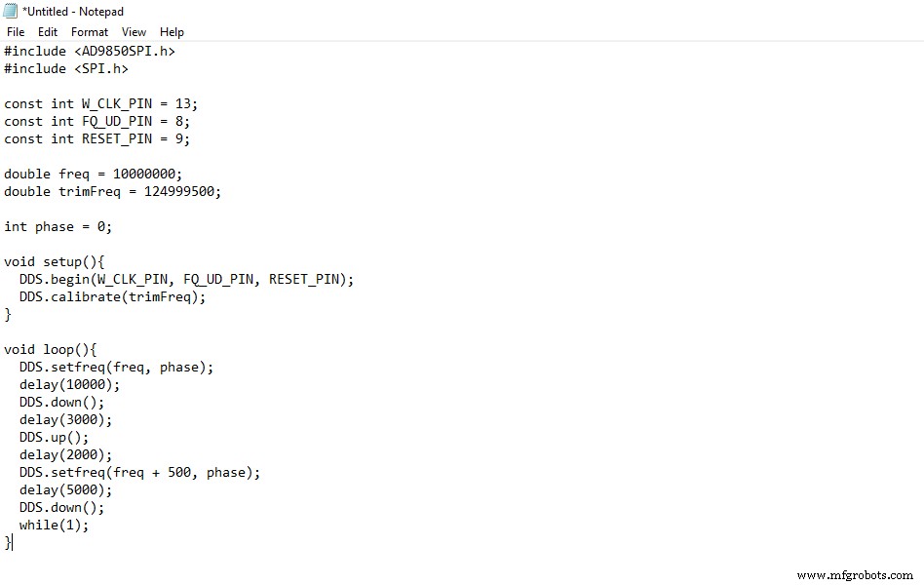Click the Notepad icon in the title bar
Screen dimensions: 924x585
pos(11,12)
